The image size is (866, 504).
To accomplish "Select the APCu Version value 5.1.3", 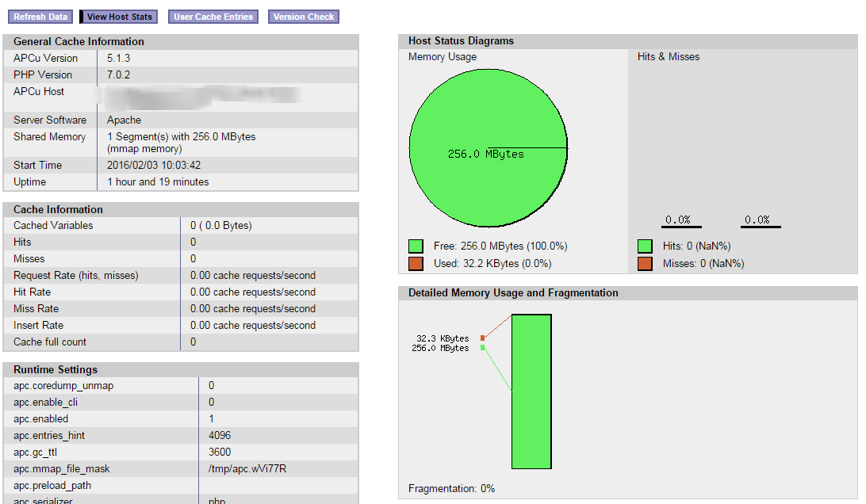I will click(x=121, y=58).
